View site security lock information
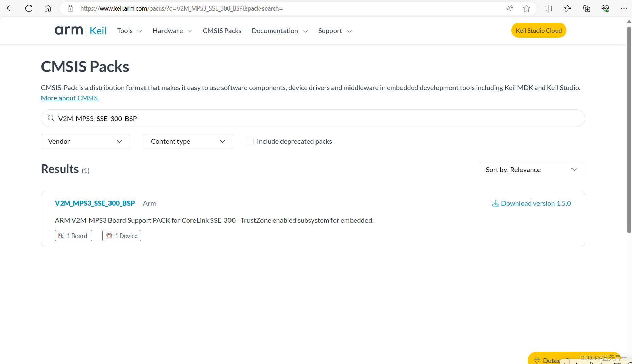The image size is (632, 364). point(70,8)
